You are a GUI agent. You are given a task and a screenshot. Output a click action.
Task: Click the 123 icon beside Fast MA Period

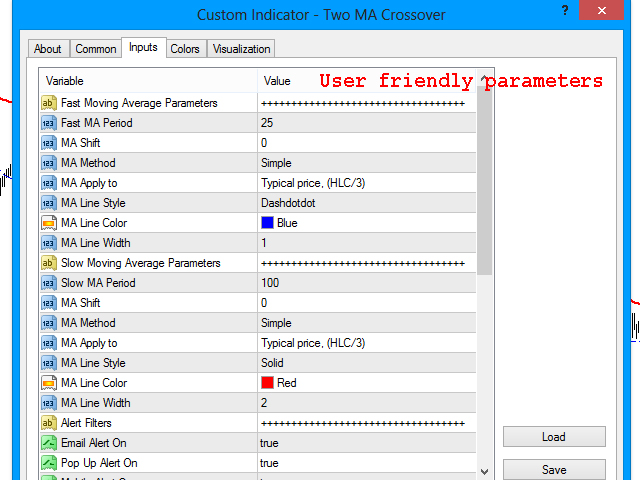pyautogui.click(x=49, y=123)
